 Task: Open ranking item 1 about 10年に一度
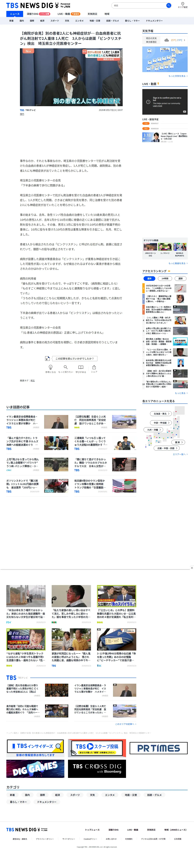pos(165,288)
